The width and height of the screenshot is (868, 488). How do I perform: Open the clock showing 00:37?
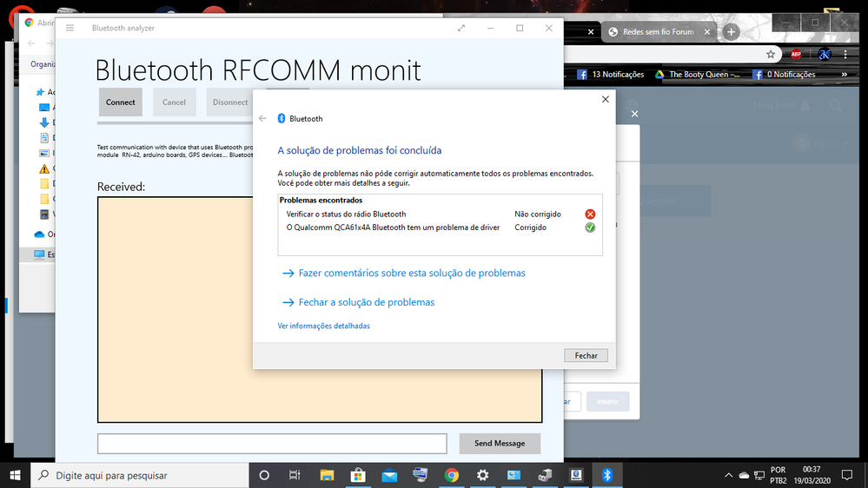coord(812,475)
